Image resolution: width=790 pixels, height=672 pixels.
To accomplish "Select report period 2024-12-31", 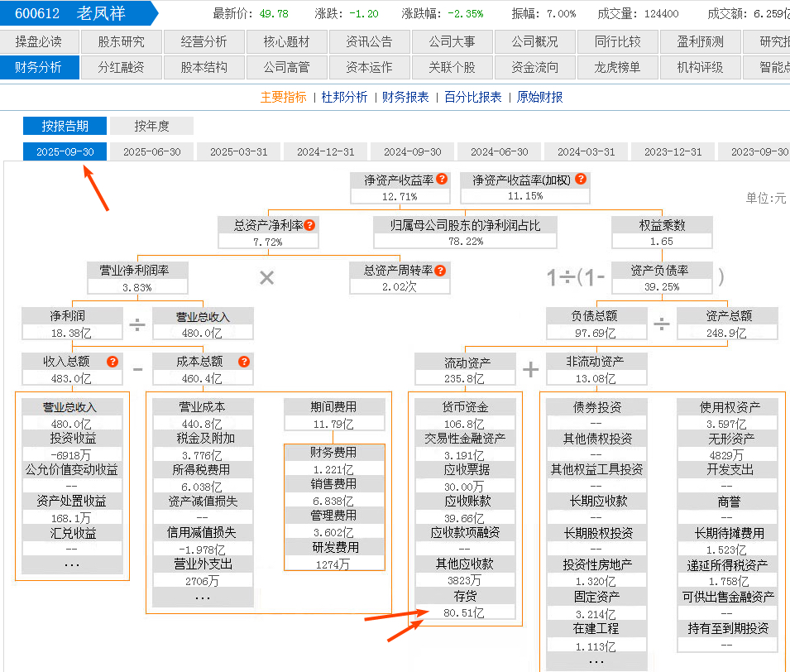I will pos(325,151).
